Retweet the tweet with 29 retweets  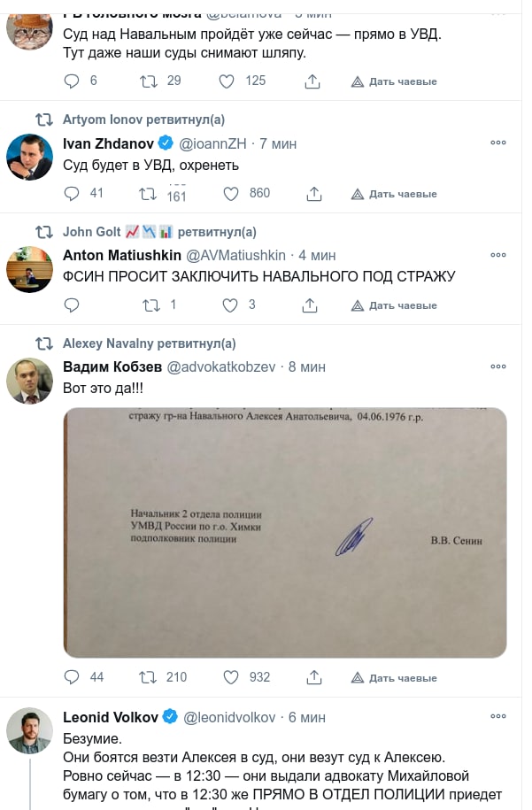[x=148, y=81]
